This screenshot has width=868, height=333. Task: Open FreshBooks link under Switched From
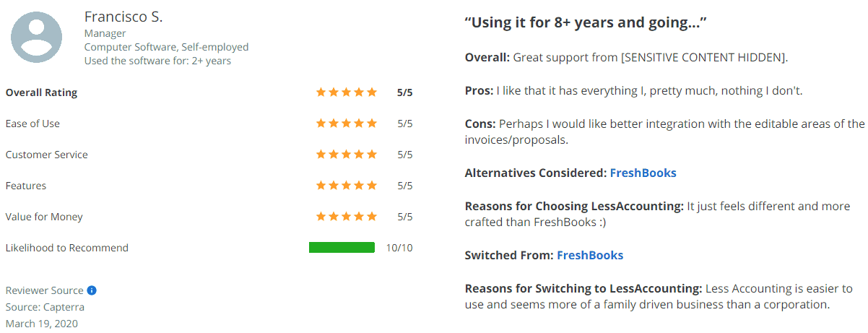(590, 255)
